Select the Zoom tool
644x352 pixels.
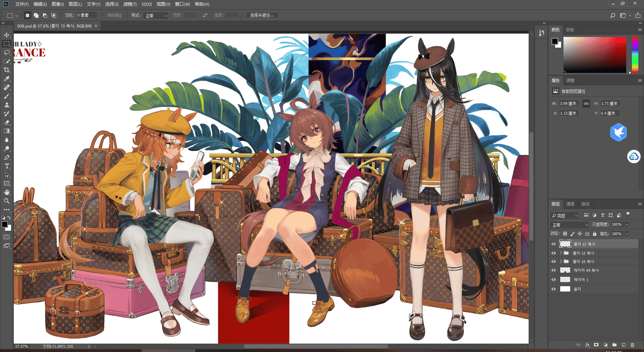pyautogui.click(x=7, y=201)
